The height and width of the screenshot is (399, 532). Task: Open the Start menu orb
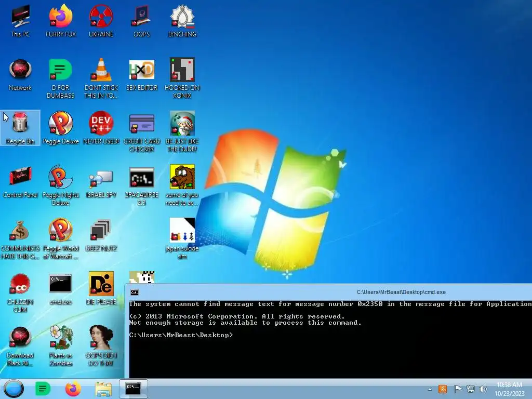click(x=14, y=389)
